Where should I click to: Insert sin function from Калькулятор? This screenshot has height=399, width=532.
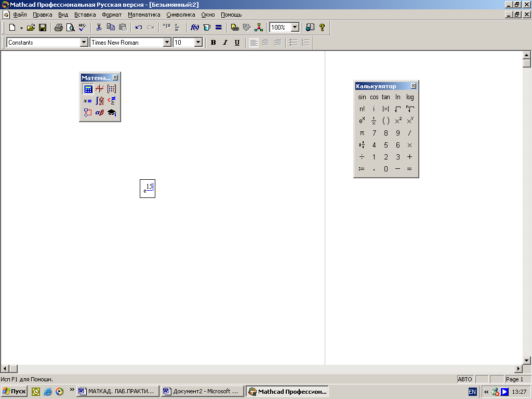pos(362,97)
